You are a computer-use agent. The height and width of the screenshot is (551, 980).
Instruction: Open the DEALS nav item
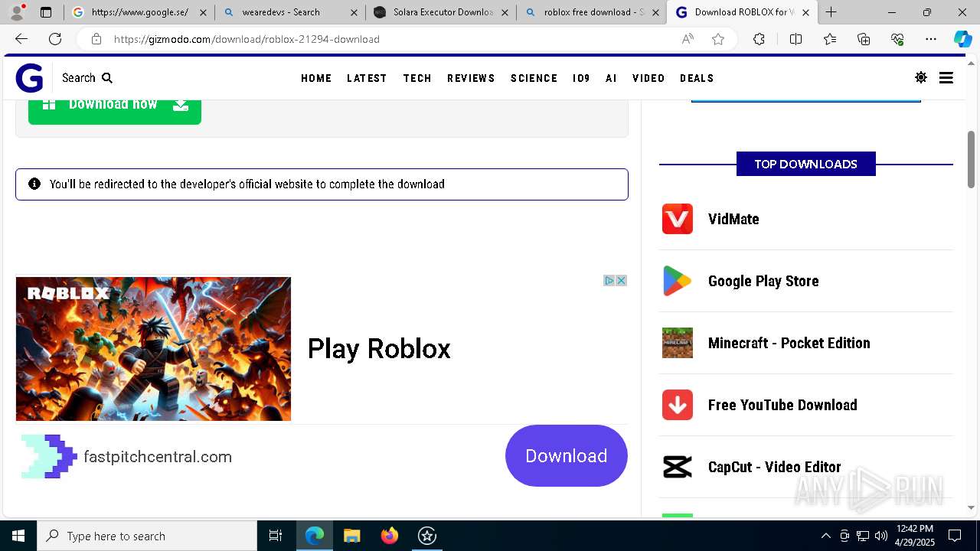point(697,78)
